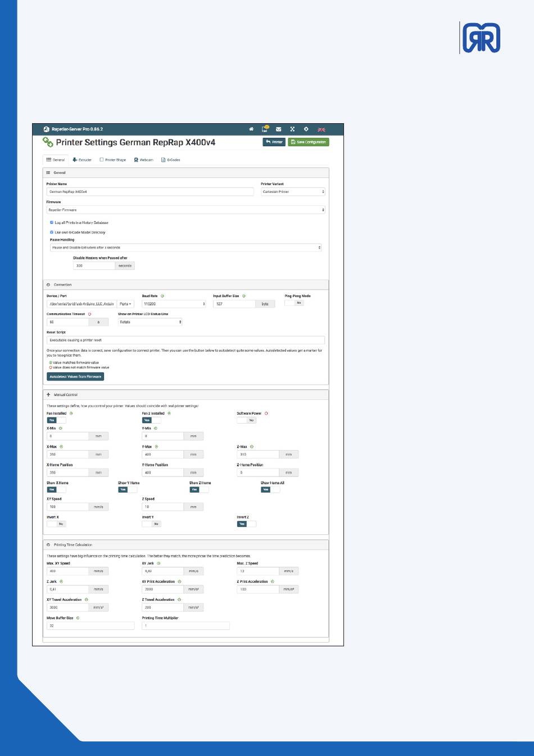The height and width of the screenshot is (756, 534).
Task: Click the green marker beside Move Buffer Size
Action: click(78, 618)
